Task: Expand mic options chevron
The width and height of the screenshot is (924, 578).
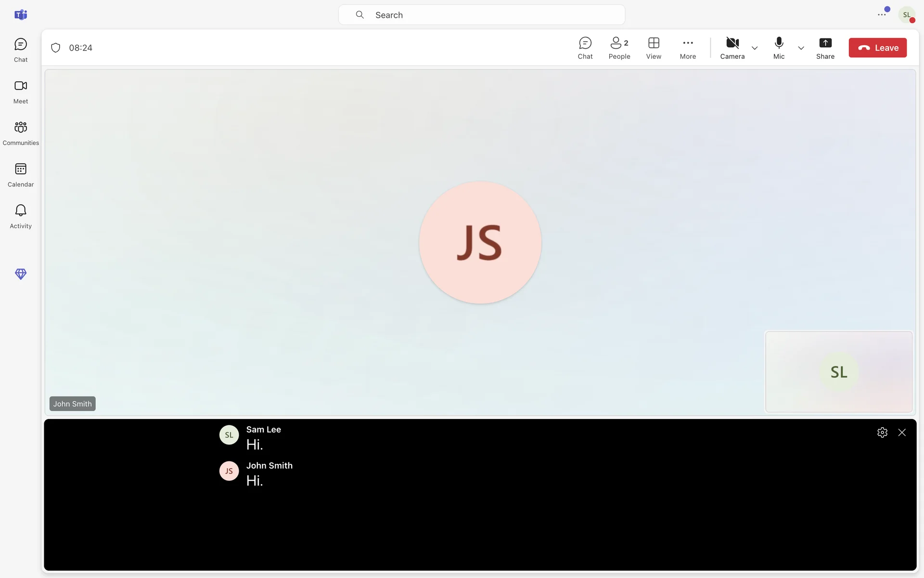Action: tap(801, 48)
